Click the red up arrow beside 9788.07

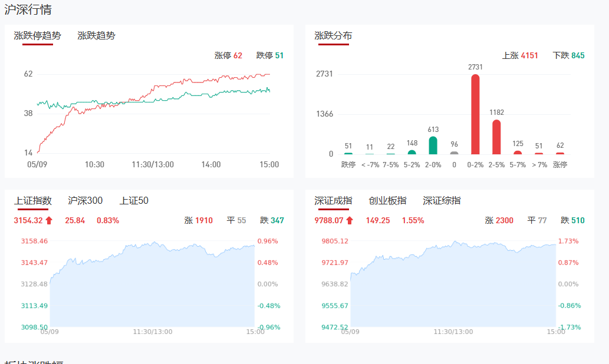350,221
